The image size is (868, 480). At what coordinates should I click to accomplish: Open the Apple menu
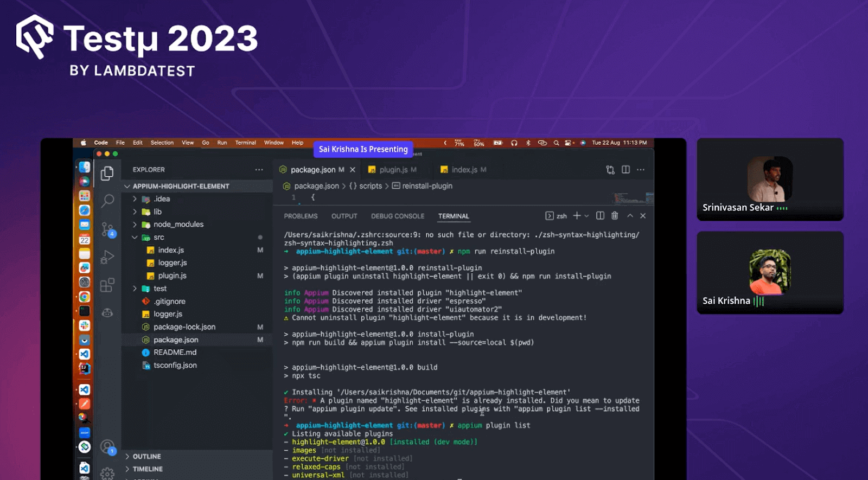tap(84, 143)
